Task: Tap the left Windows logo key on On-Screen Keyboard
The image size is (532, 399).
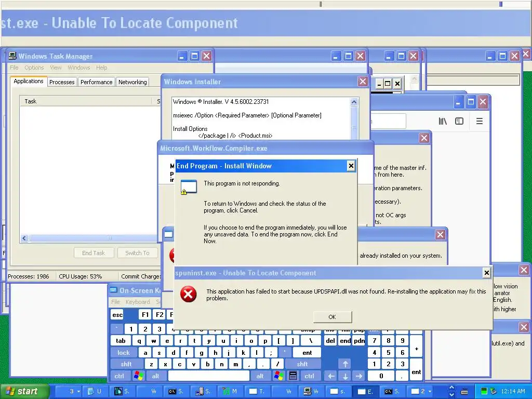Action: (138, 376)
